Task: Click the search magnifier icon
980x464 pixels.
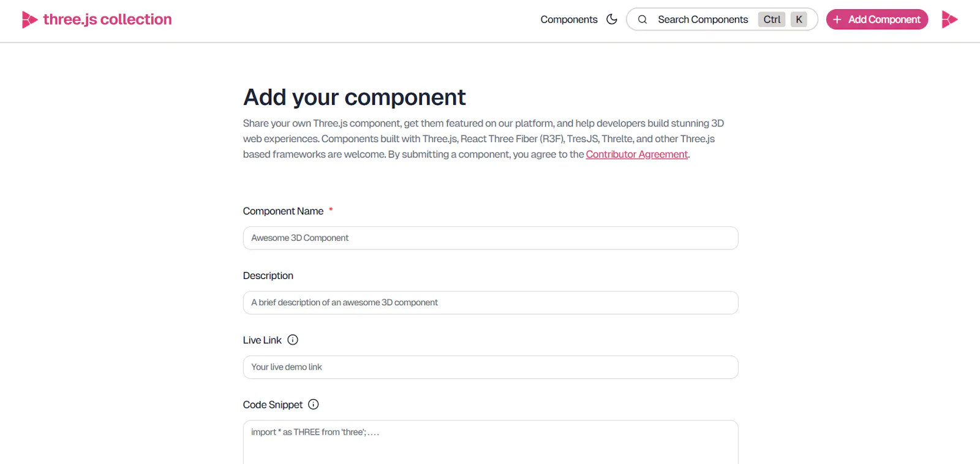Action: point(643,20)
